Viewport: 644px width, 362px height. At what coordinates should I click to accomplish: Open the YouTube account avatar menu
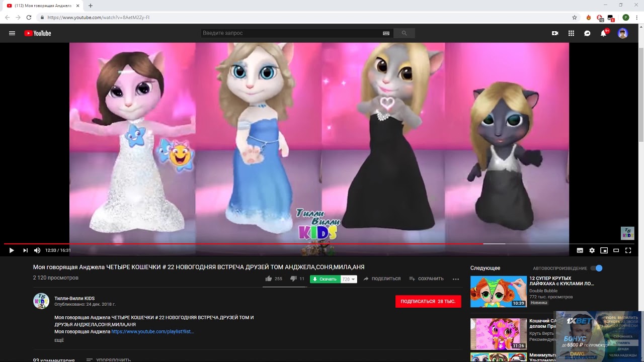pyautogui.click(x=623, y=33)
